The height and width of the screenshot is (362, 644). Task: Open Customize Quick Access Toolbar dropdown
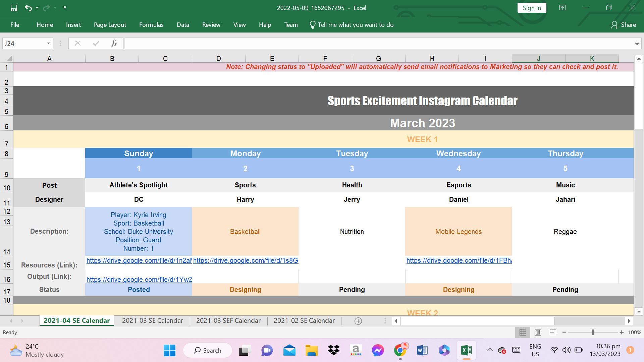[x=65, y=8]
